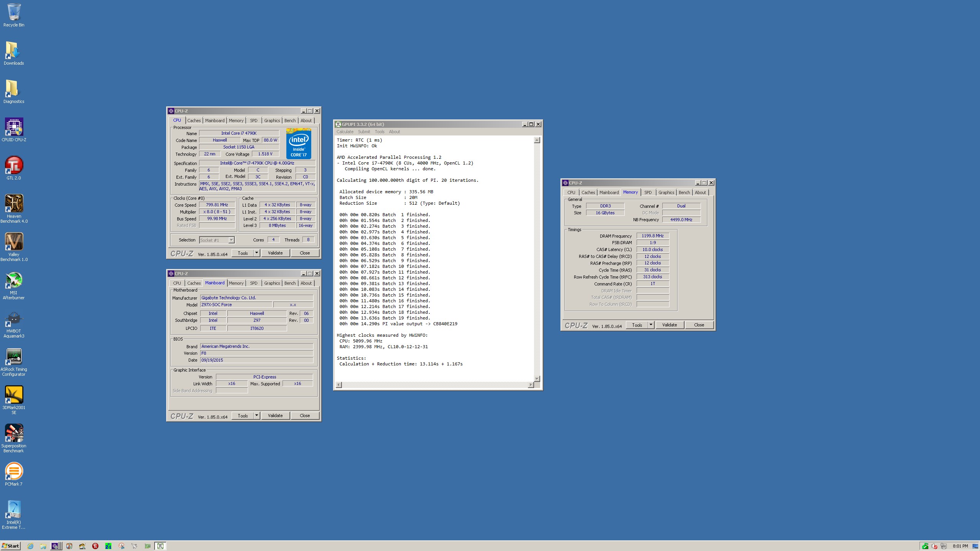
Task: Expand Tools arrow in CPU tab window
Action: pos(256,253)
